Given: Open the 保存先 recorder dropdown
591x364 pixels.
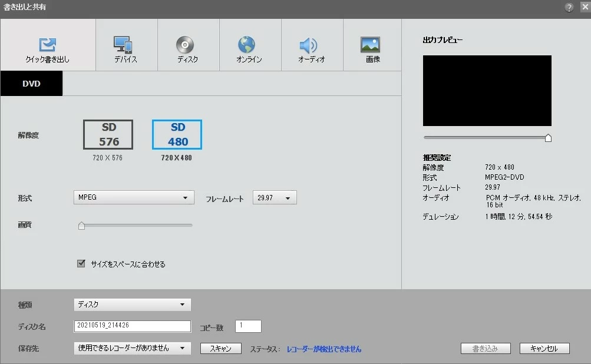Looking at the screenshot, I should click(x=133, y=348).
